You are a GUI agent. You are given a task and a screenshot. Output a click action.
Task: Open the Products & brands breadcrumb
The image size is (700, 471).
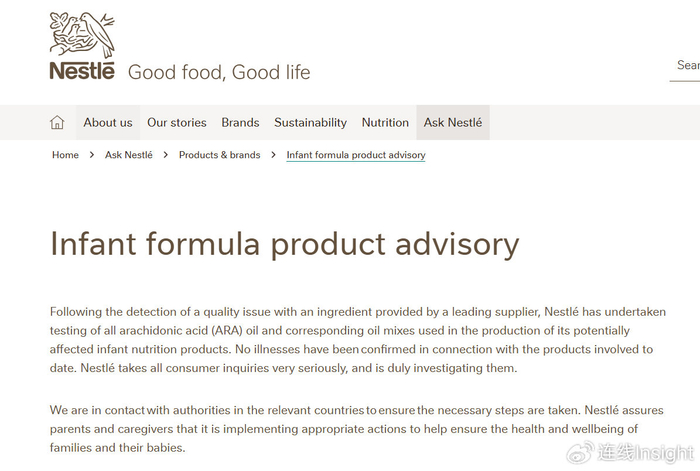pos(219,155)
